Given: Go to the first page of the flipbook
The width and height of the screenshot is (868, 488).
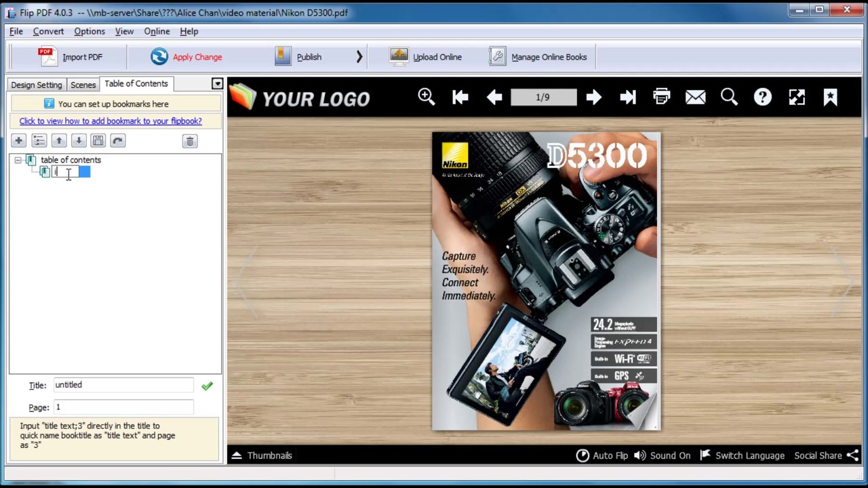Looking at the screenshot, I should pyautogui.click(x=460, y=98).
